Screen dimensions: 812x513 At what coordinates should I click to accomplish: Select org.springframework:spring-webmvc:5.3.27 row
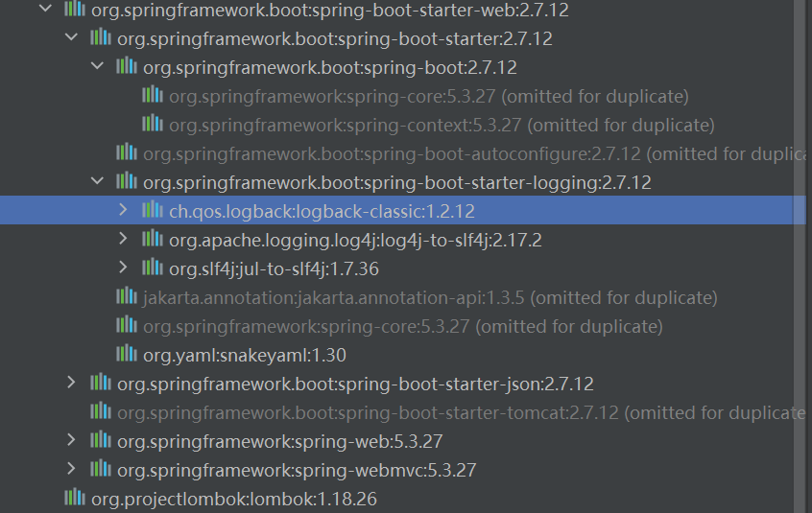403,470
